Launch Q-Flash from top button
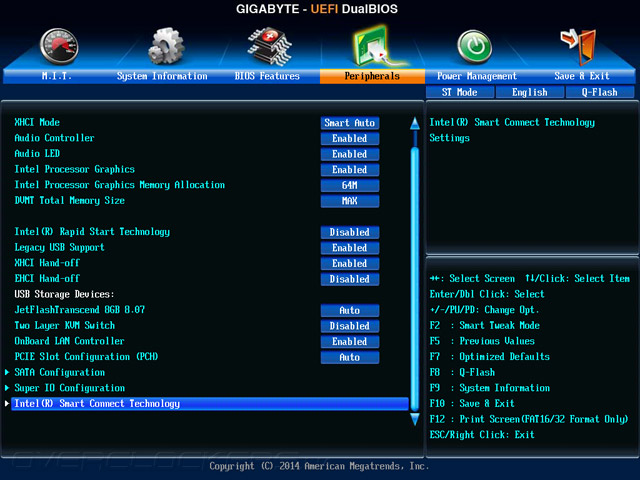Image resolution: width=640 pixels, height=480 pixels. point(600,92)
